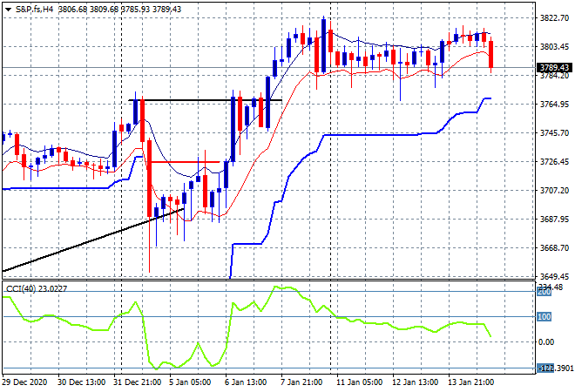Click the S&P.fs,H4 symbol title
This screenshot has height=392, width=575.
click(x=34, y=10)
